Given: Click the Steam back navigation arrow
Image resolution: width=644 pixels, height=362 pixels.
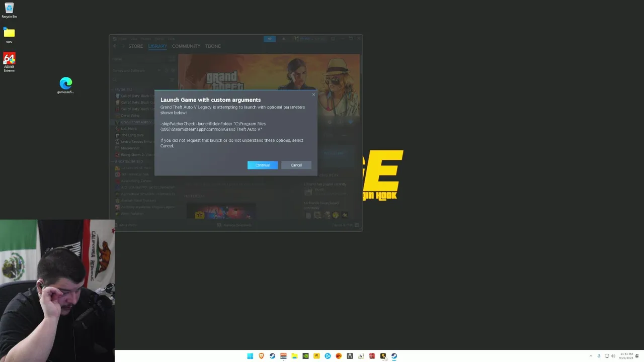Looking at the screenshot, I should coord(115,46).
